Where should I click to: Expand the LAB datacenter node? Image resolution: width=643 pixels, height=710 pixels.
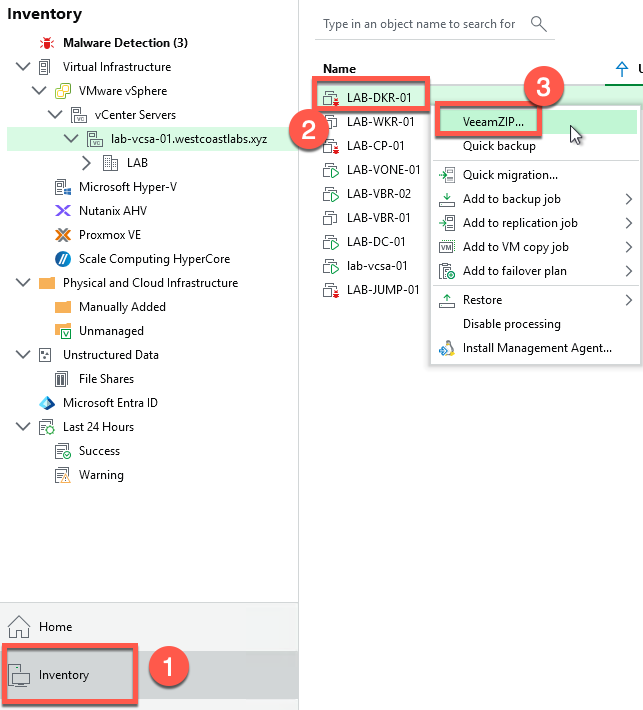pos(86,163)
